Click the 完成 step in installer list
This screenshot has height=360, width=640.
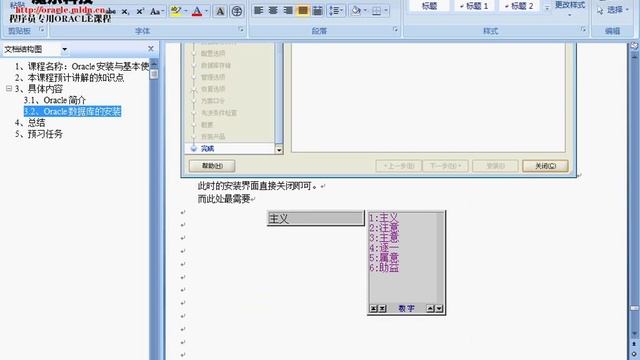pyautogui.click(x=207, y=149)
